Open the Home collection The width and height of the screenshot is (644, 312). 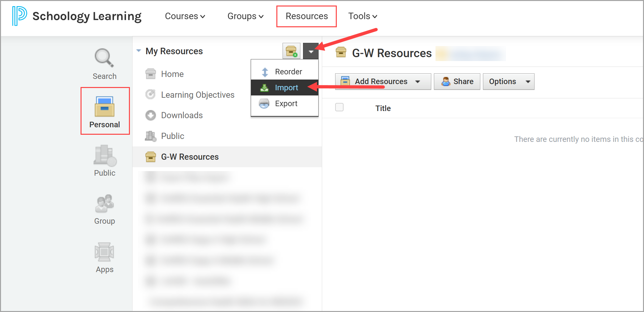[x=172, y=74]
